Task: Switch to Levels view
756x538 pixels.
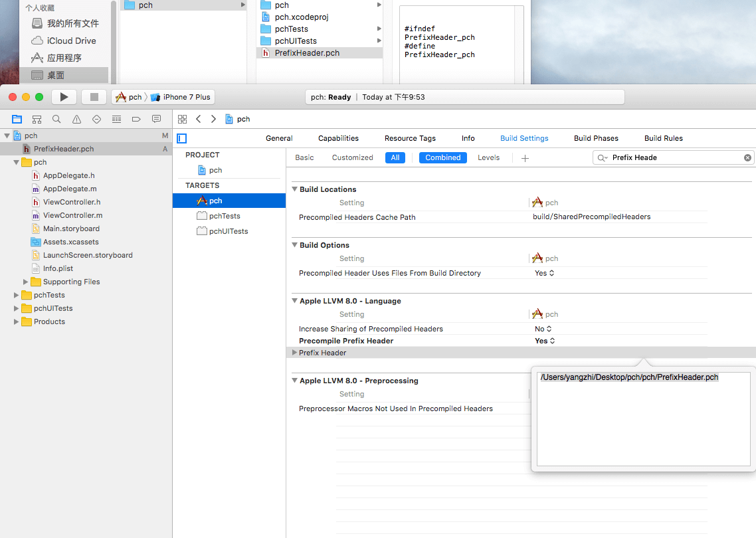Action: [x=488, y=157]
